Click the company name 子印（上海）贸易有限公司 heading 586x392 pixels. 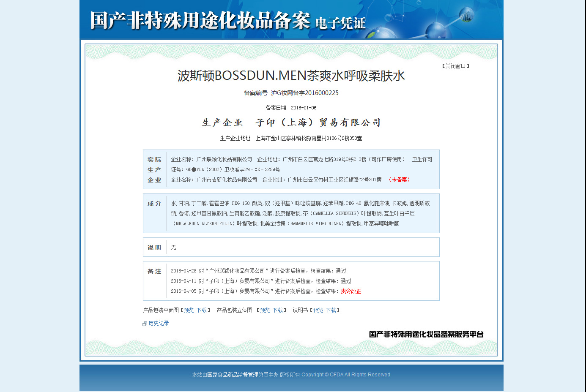318,122
